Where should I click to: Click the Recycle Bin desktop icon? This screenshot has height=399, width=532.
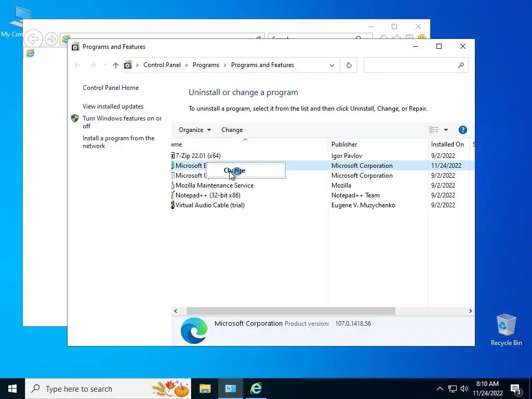506,330
